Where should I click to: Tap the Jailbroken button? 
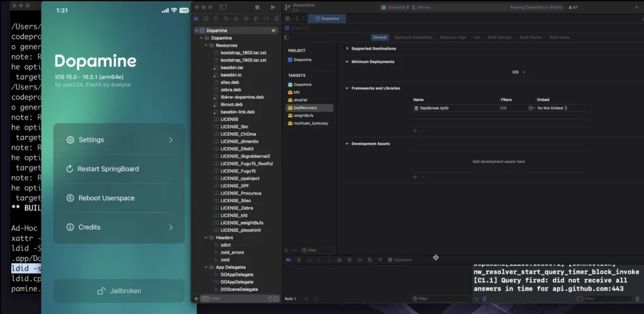[119, 291]
